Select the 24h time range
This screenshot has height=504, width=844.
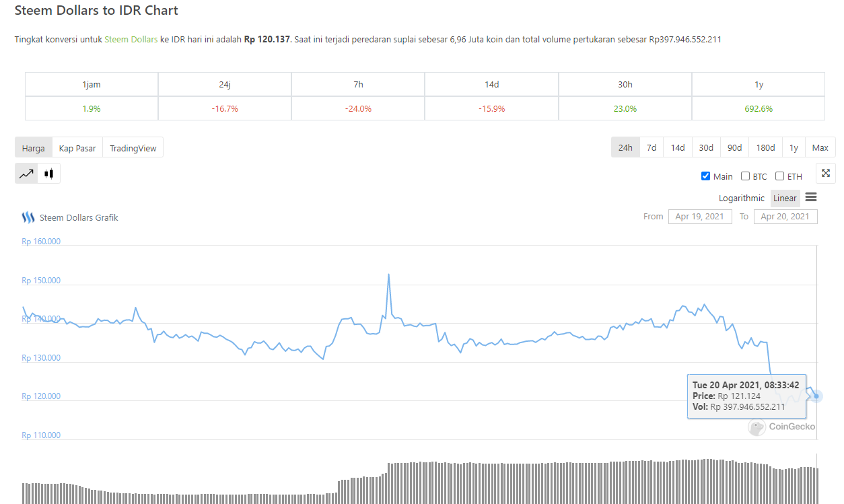pyautogui.click(x=625, y=147)
